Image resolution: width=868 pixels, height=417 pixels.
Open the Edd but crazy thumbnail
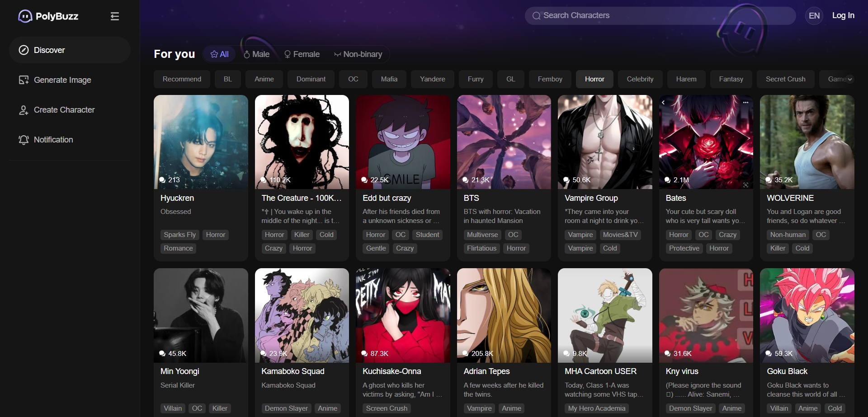click(403, 142)
